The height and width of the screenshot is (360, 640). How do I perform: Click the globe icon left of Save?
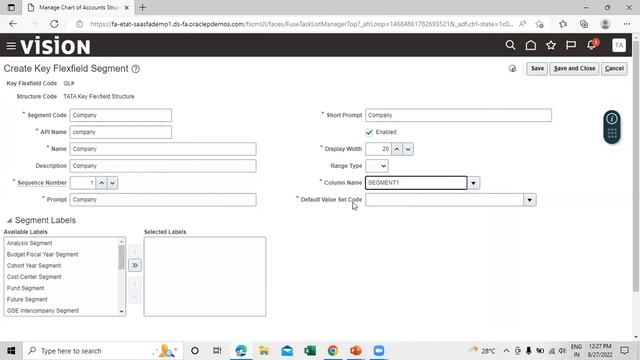coord(512,69)
